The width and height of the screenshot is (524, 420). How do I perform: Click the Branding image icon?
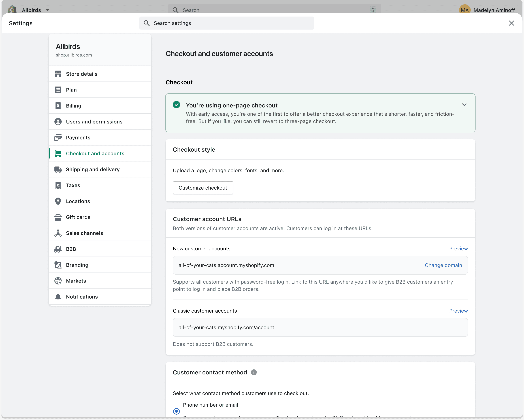[58, 265]
